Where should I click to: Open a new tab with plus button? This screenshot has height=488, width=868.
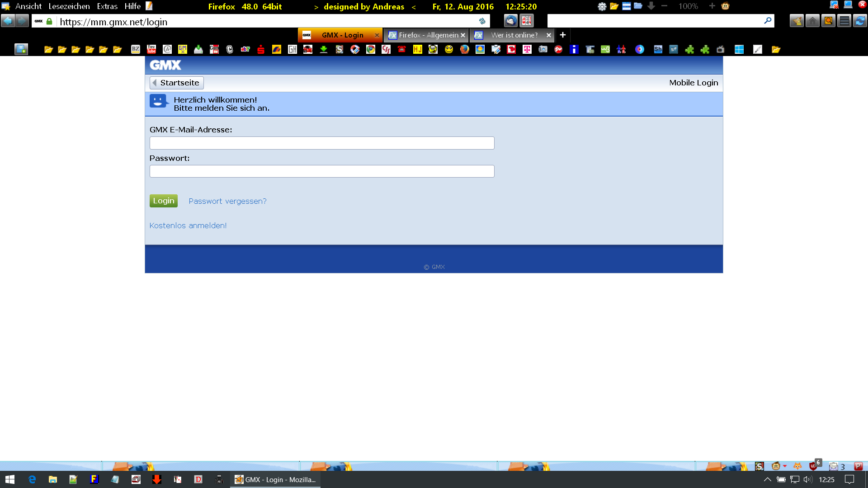point(563,35)
